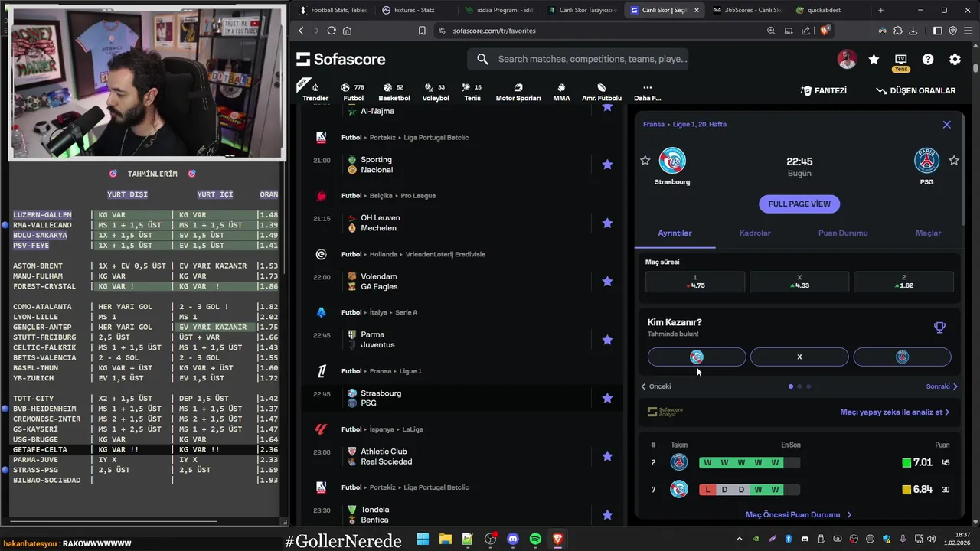Open the Windows Start menu

click(423, 539)
